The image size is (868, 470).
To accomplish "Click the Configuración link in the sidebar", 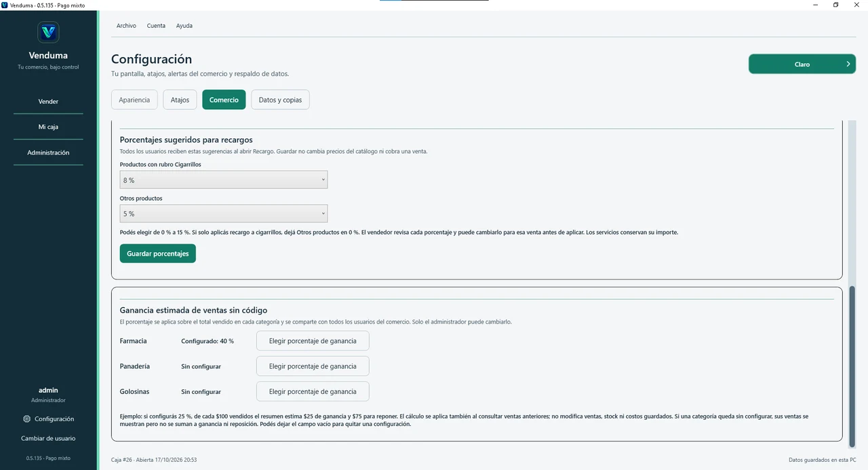I will point(54,419).
